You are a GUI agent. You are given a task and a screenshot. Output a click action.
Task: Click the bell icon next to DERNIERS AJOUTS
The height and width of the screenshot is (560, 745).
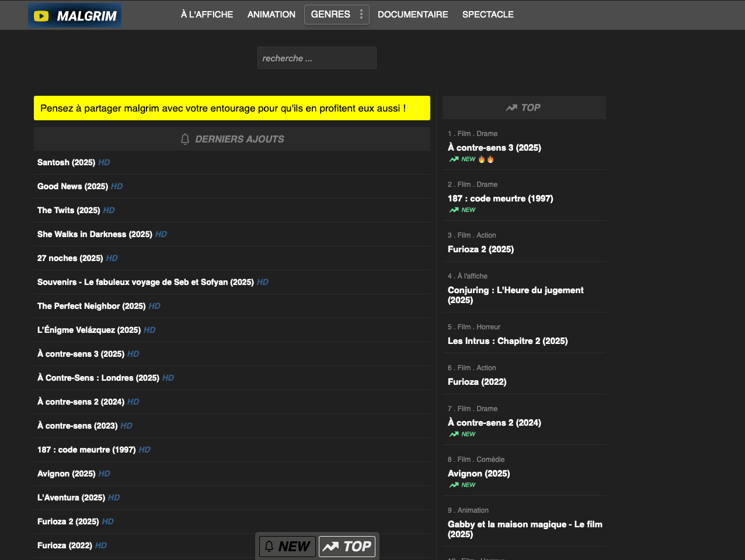click(x=185, y=139)
